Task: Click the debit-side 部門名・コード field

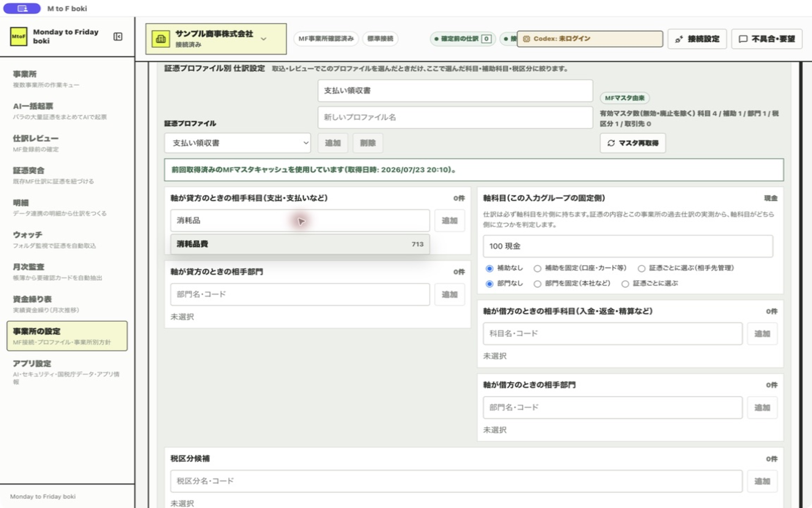Action: coord(612,408)
